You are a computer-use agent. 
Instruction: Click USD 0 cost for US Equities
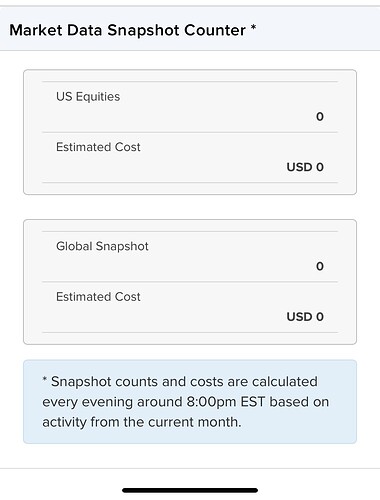tap(305, 167)
